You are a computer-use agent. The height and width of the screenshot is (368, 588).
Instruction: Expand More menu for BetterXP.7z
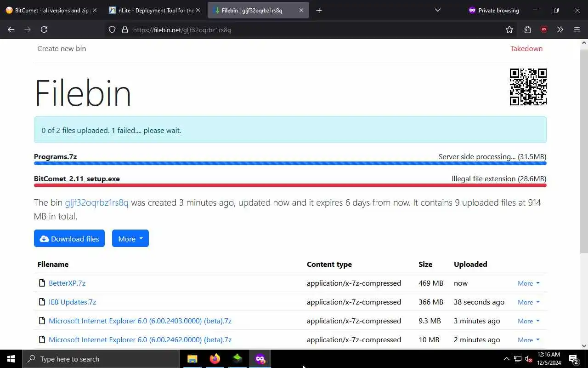point(529,283)
